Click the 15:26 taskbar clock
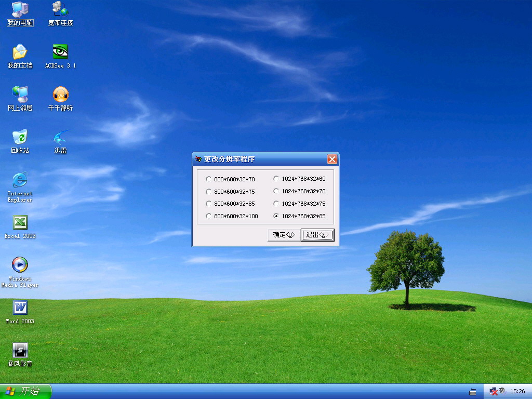Image resolution: width=532 pixels, height=399 pixels. 517,392
